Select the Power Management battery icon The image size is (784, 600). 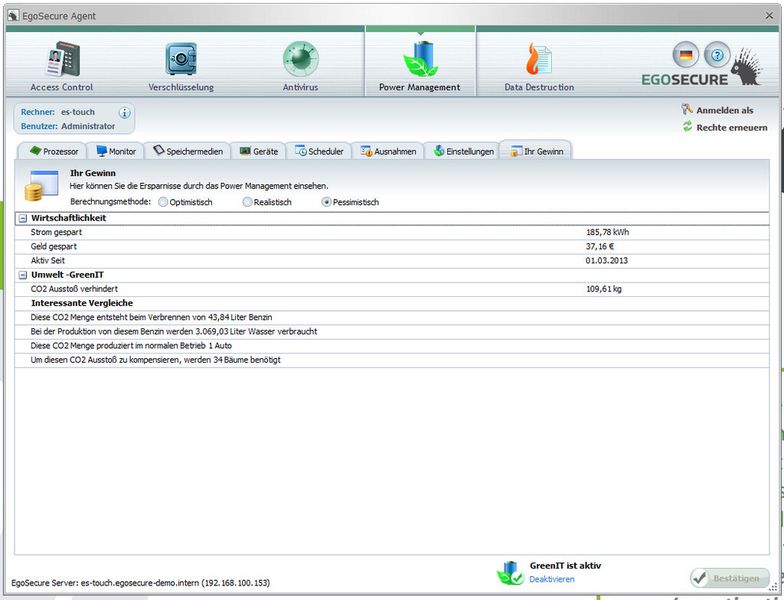tap(420, 59)
